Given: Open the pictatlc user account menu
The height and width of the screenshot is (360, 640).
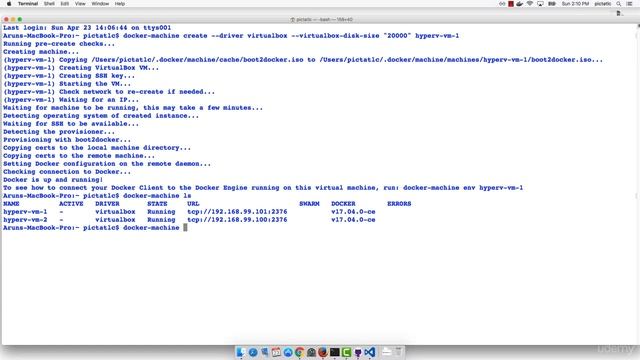Looking at the screenshot, I should coord(603,4).
